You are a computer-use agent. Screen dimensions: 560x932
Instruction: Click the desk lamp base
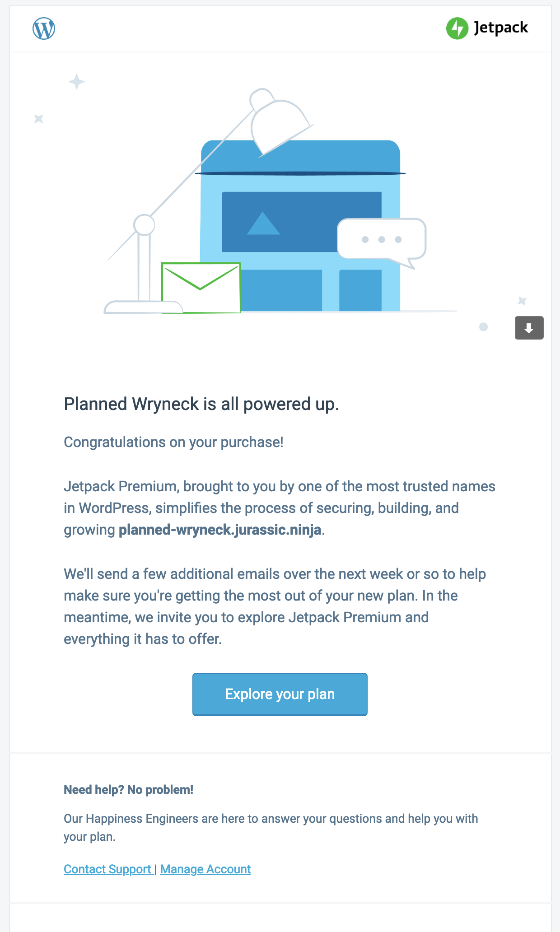pyautogui.click(x=143, y=307)
